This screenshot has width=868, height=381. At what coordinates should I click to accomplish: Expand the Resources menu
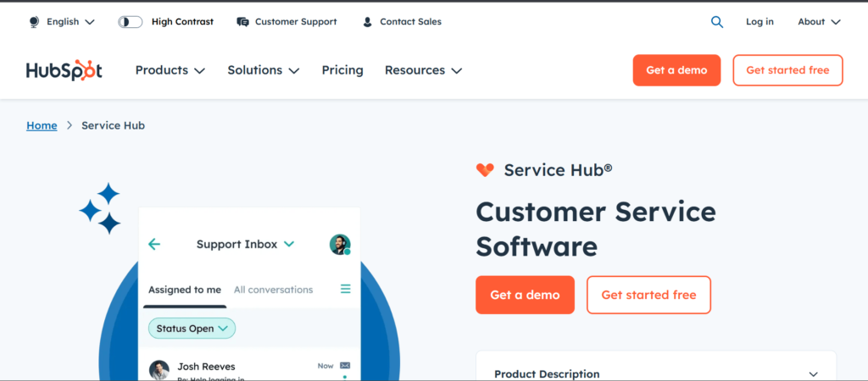coord(424,70)
